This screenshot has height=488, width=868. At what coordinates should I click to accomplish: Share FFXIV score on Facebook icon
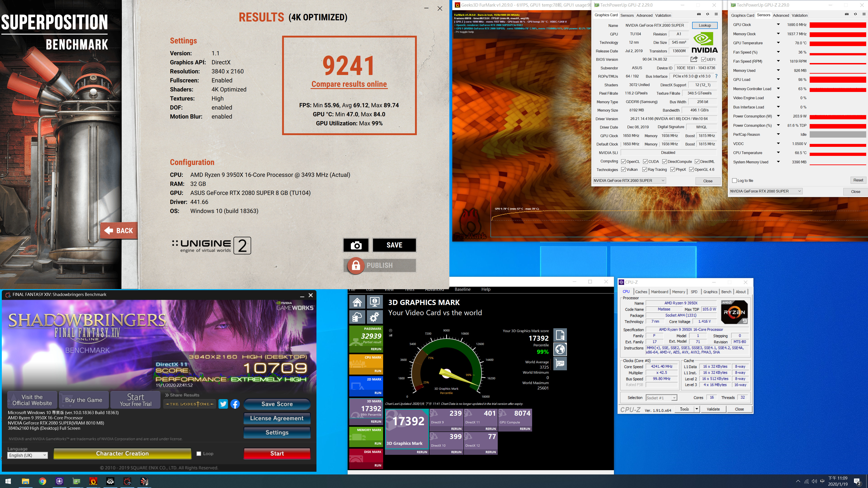click(x=235, y=404)
